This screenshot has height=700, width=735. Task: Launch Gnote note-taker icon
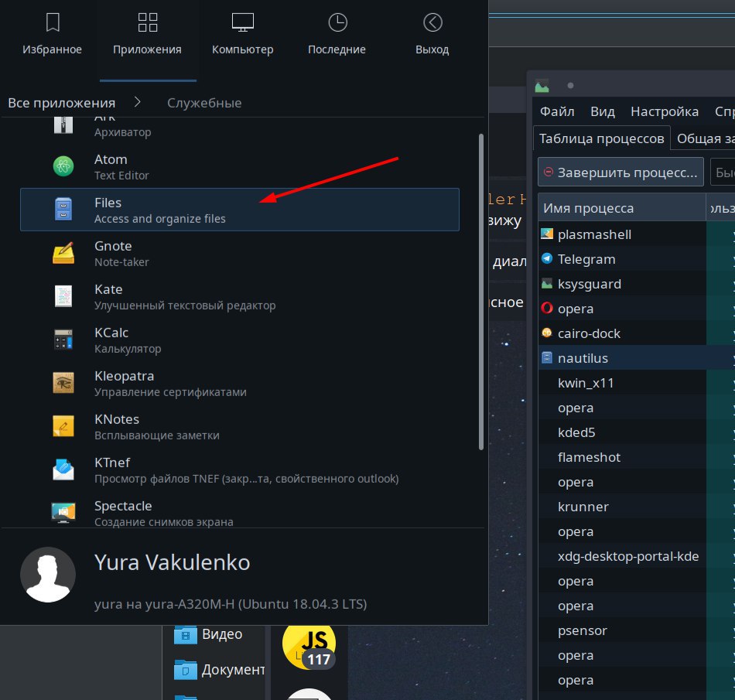(63, 253)
